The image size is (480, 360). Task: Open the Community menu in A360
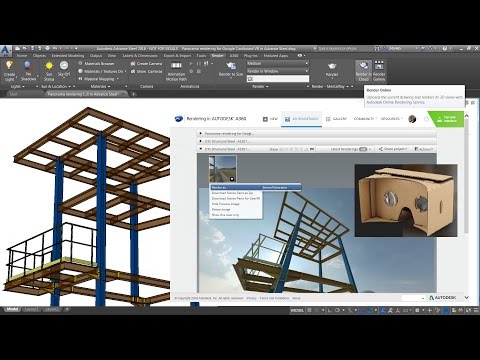[x=365, y=119]
